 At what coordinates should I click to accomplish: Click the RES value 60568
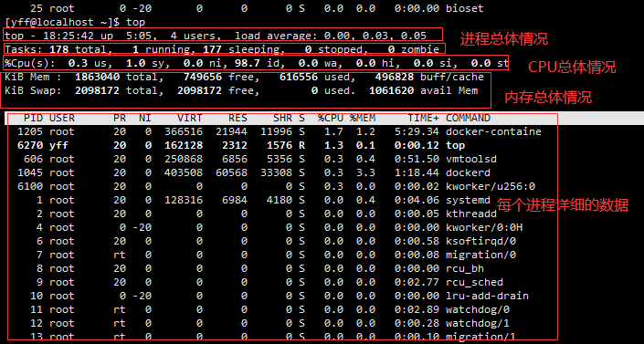[x=232, y=172]
